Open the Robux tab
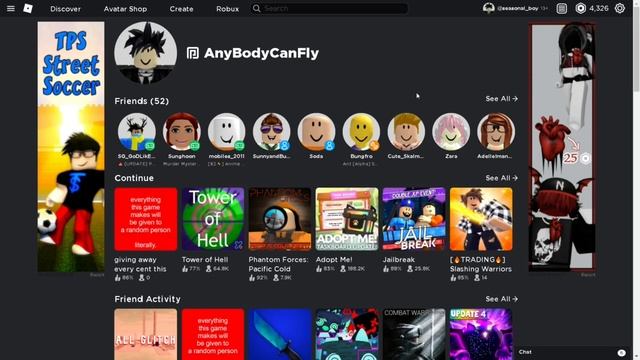Viewport: 640px width, 360px height. click(x=227, y=9)
